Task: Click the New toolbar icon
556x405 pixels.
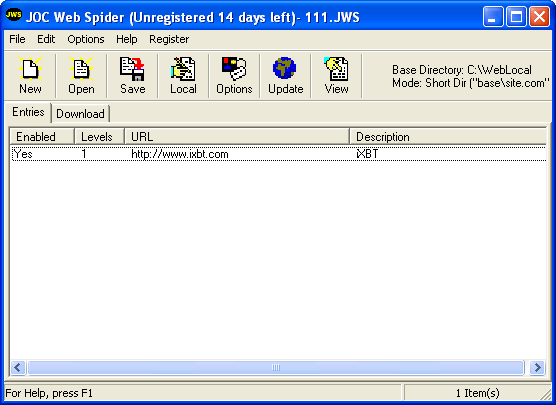Action: [30, 76]
